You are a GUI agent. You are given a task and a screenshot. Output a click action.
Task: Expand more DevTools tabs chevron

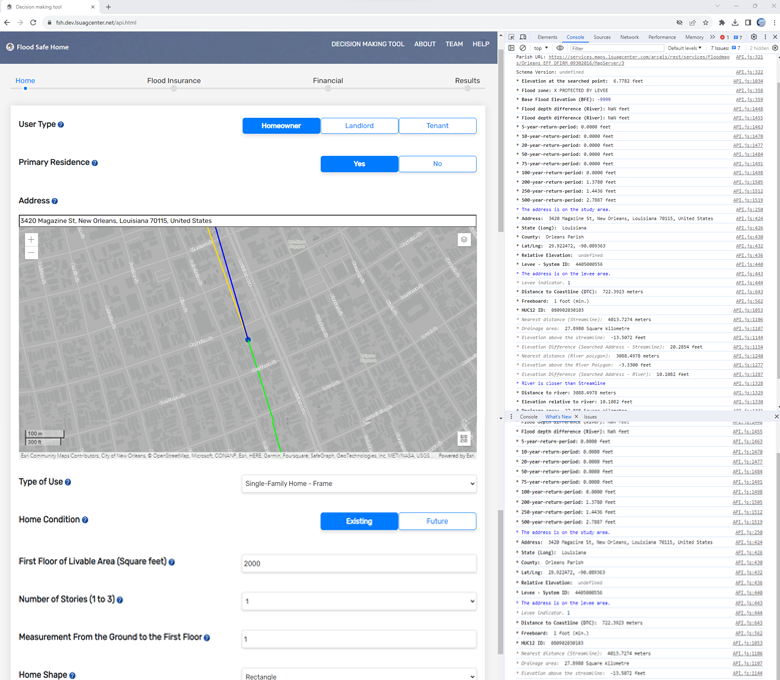(712, 37)
